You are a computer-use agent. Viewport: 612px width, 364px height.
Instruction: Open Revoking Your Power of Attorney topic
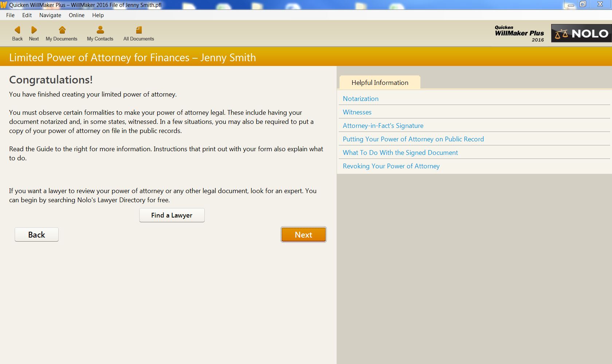coord(391,166)
